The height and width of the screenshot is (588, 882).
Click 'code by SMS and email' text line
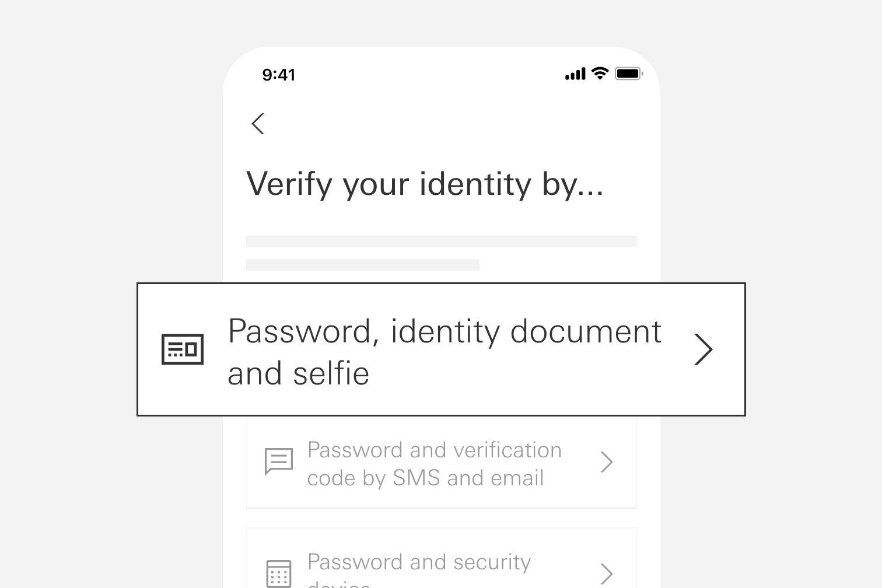coord(425,478)
